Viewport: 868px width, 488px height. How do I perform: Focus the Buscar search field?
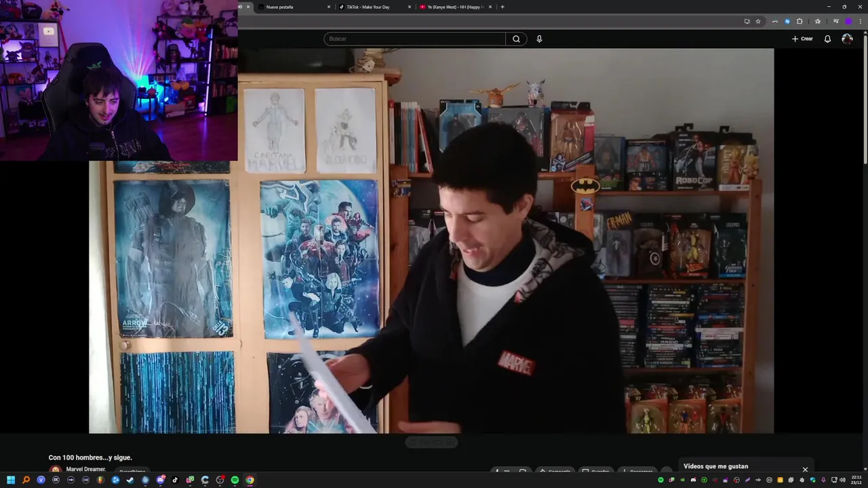coord(414,39)
